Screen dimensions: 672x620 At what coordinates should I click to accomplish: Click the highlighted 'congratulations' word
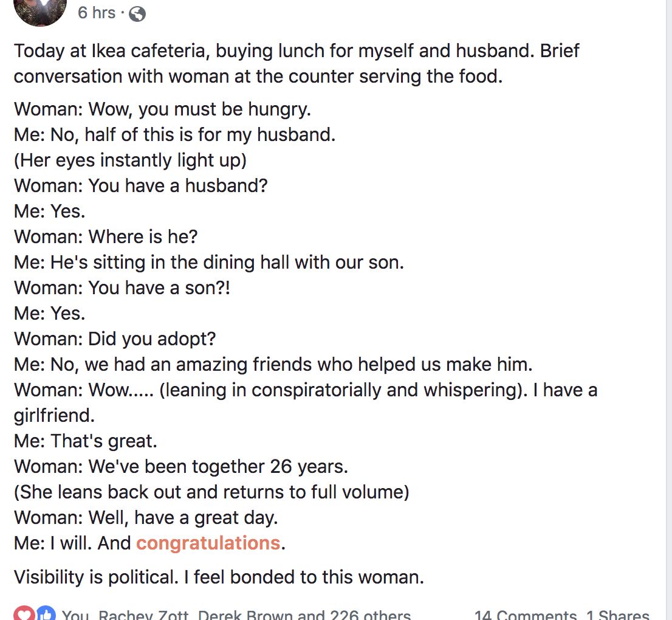208,543
